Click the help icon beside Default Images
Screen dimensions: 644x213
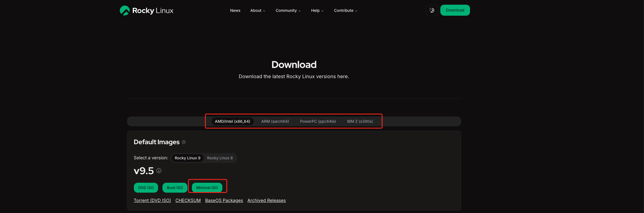[184, 142]
